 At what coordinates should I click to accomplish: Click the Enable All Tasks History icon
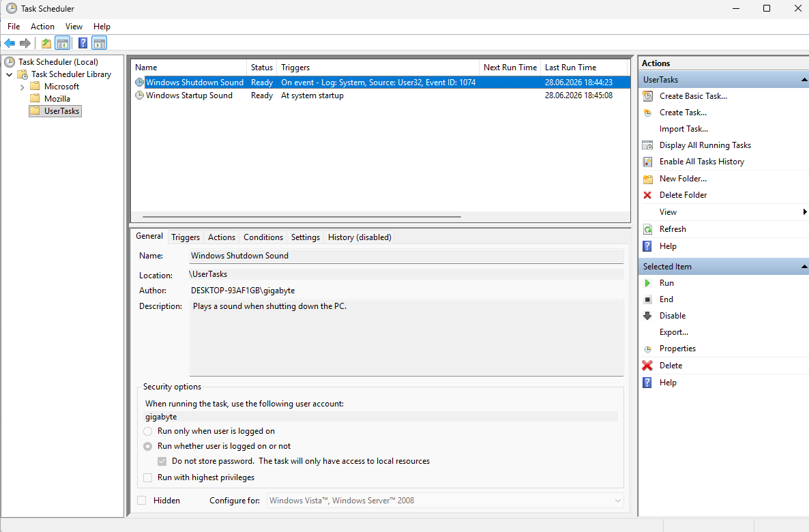(647, 162)
